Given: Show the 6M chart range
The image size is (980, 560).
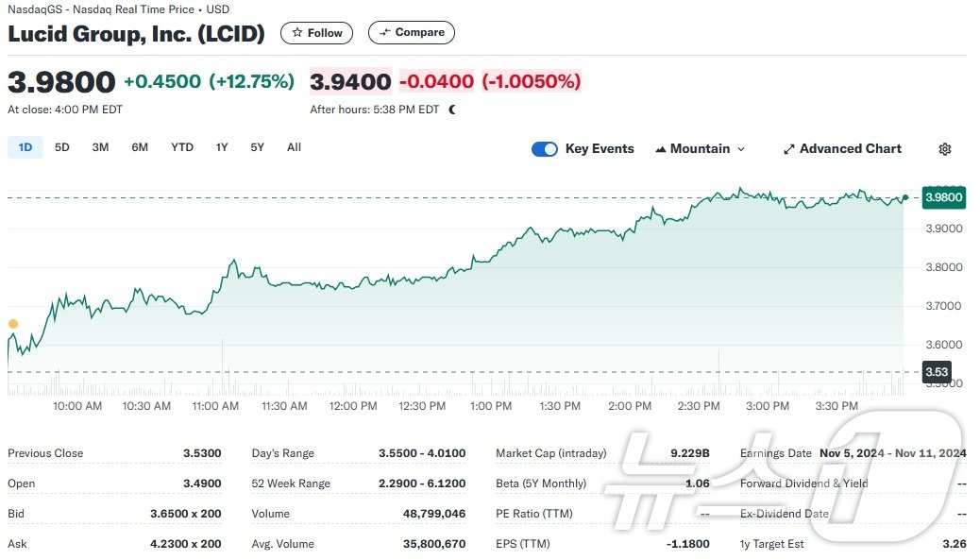Looking at the screenshot, I should (x=140, y=147).
